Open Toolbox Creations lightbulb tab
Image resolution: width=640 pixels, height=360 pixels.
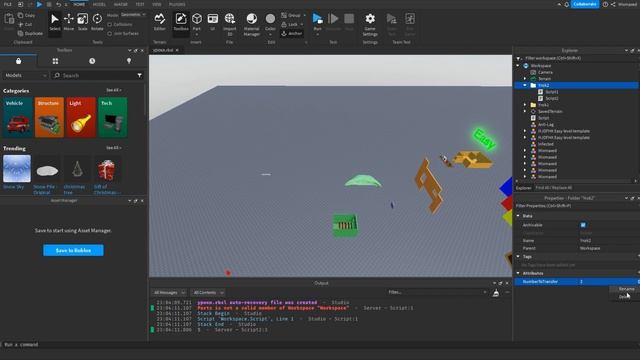point(129,61)
